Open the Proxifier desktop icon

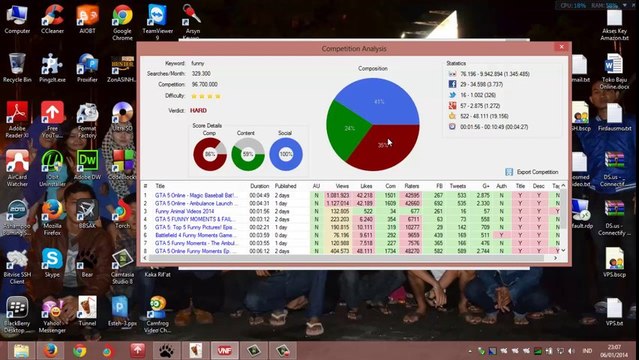(x=87, y=68)
